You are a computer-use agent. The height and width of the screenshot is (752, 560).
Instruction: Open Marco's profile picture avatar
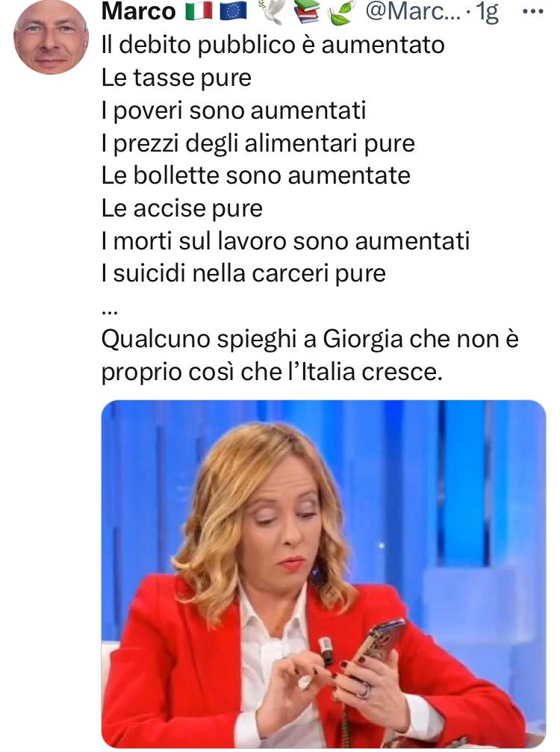coord(51,37)
